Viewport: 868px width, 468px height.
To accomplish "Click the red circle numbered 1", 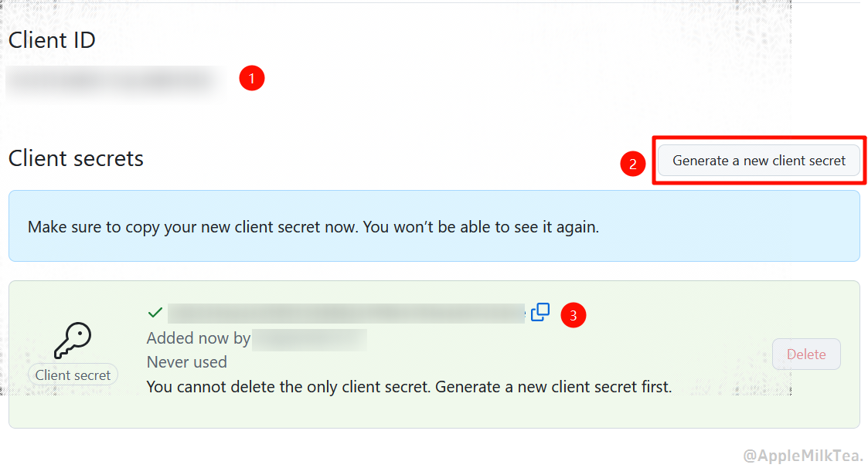I will pos(252,79).
